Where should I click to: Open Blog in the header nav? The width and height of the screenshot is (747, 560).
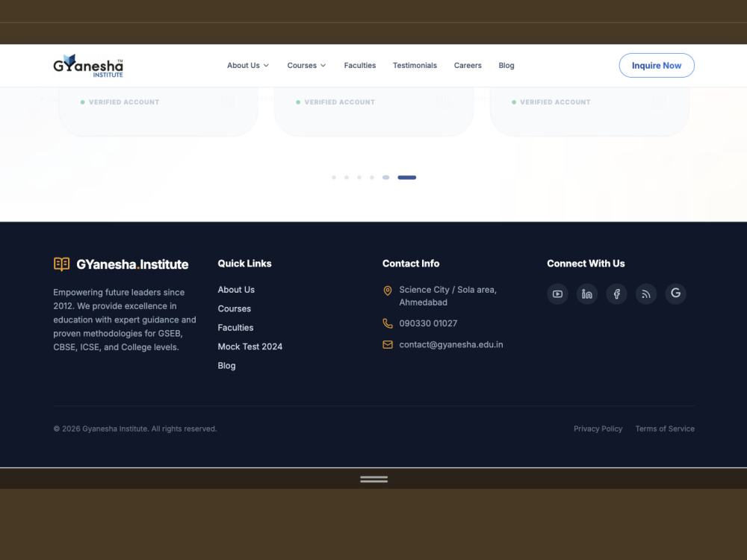506,65
